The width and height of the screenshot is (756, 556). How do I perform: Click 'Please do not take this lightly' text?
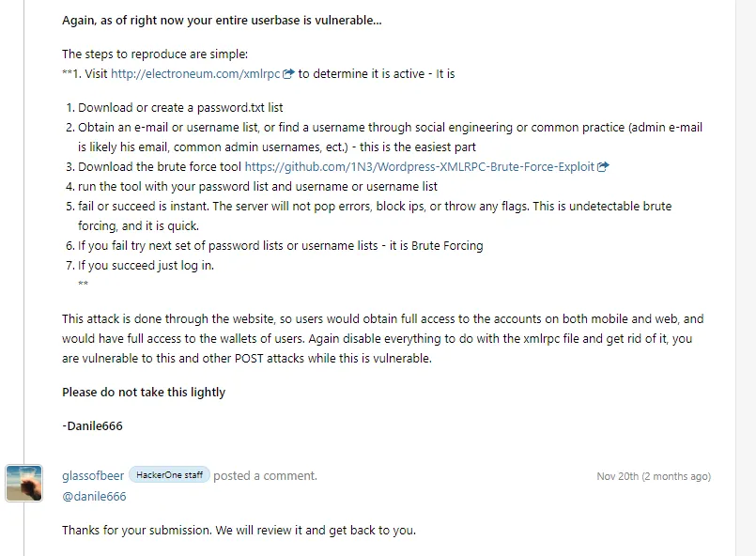144,392
